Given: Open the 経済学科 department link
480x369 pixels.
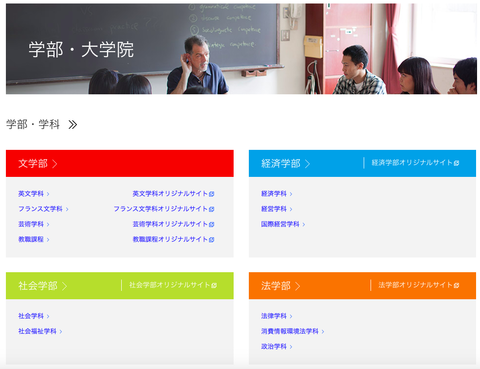Looking at the screenshot, I should click(274, 194).
